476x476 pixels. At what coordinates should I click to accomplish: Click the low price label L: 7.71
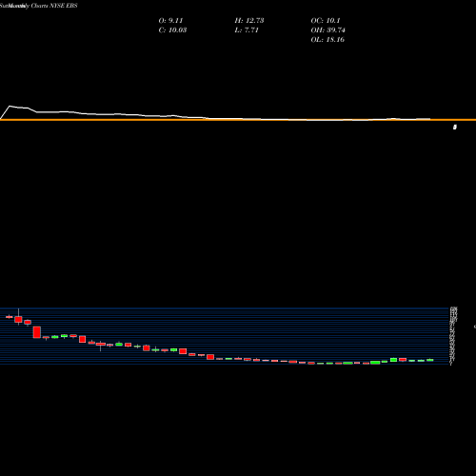pyautogui.click(x=247, y=30)
